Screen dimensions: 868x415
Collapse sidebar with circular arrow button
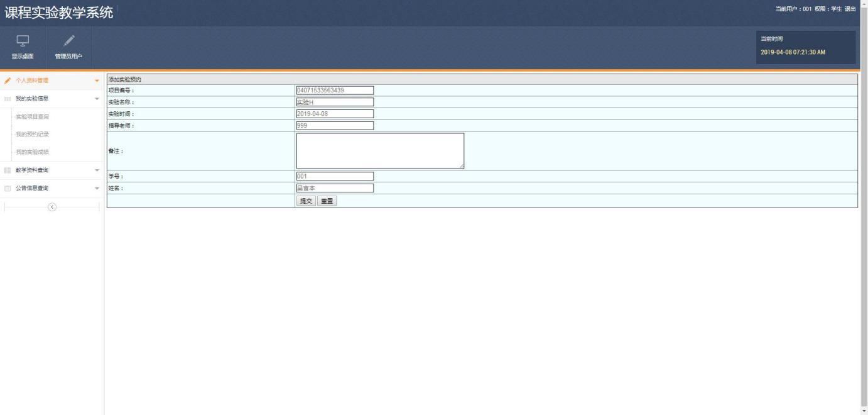pyautogui.click(x=52, y=207)
